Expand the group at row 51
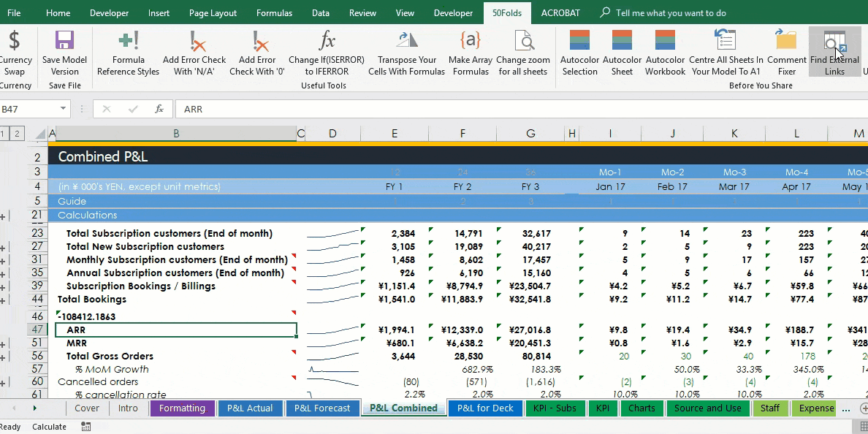The width and height of the screenshot is (868, 434). [4, 344]
